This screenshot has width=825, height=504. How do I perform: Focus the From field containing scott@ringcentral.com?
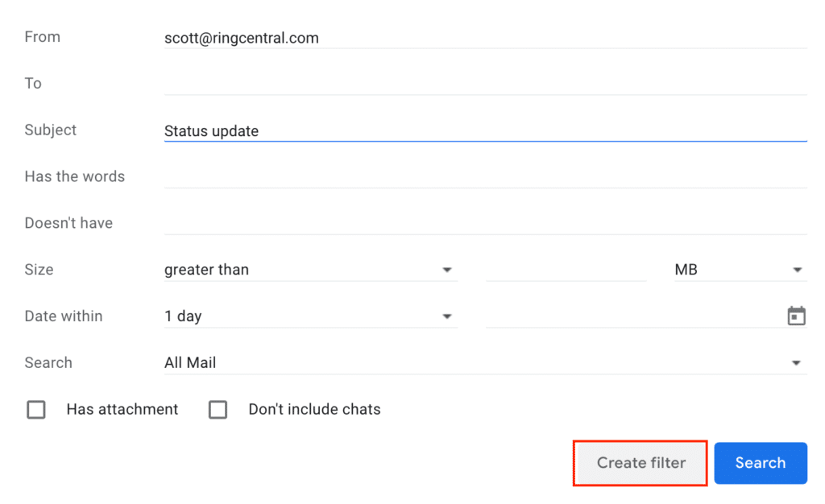point(485,38)
